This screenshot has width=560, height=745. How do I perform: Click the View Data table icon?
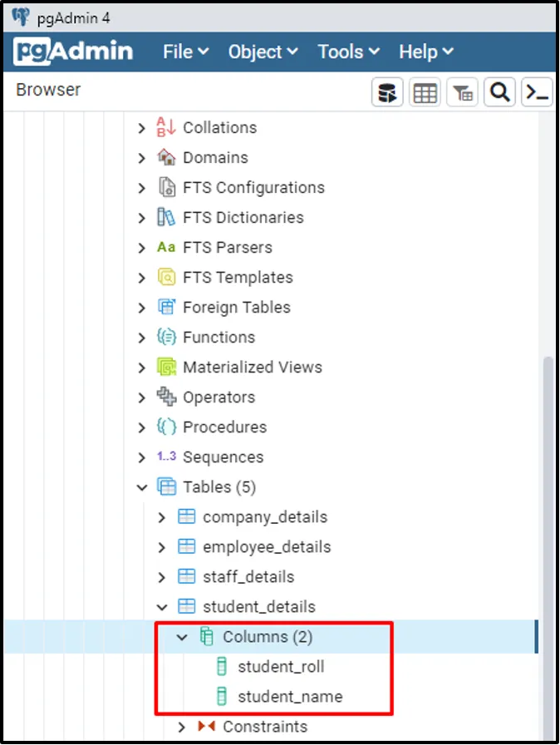coord(425,92)
